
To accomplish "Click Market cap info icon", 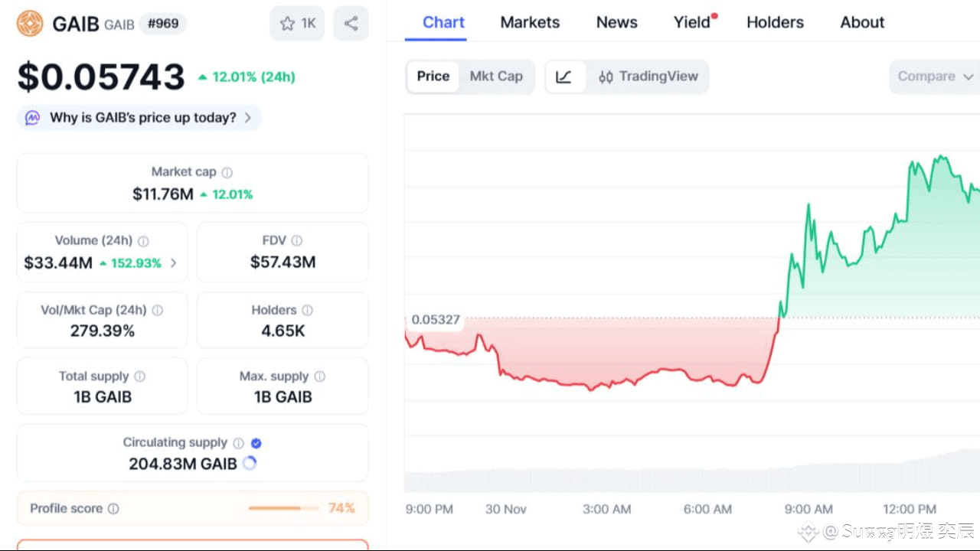I will click(227, 173).
